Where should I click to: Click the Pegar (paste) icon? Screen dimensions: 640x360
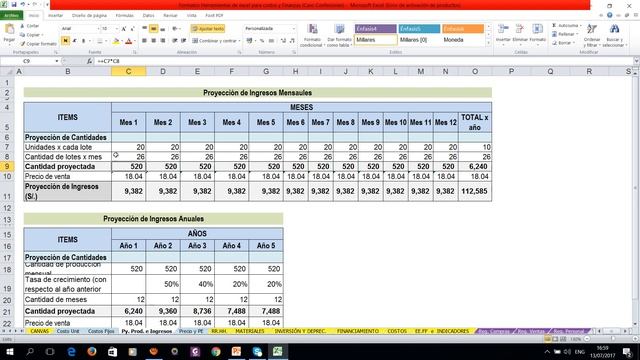pyautogui.click(x=9, y=30)
